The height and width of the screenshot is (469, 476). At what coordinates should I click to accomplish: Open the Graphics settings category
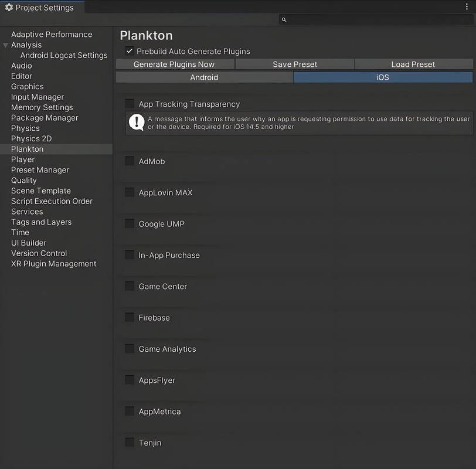tap(28, 87)
